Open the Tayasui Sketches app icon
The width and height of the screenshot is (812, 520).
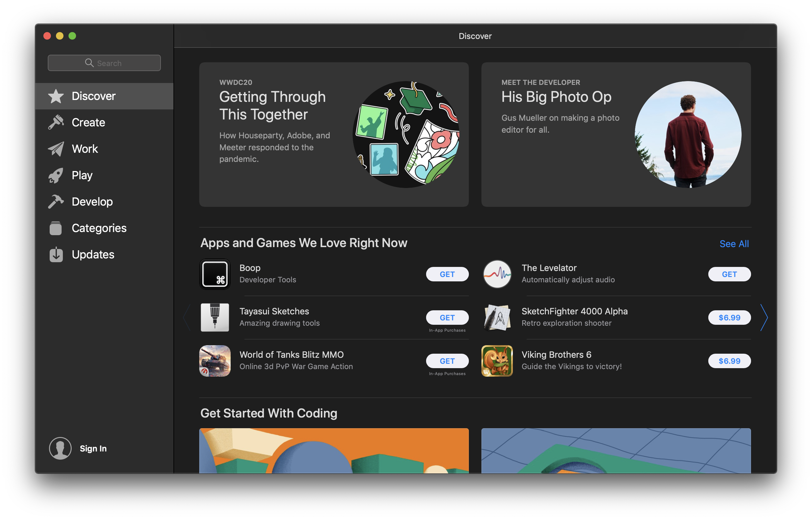tap(215, 318)
